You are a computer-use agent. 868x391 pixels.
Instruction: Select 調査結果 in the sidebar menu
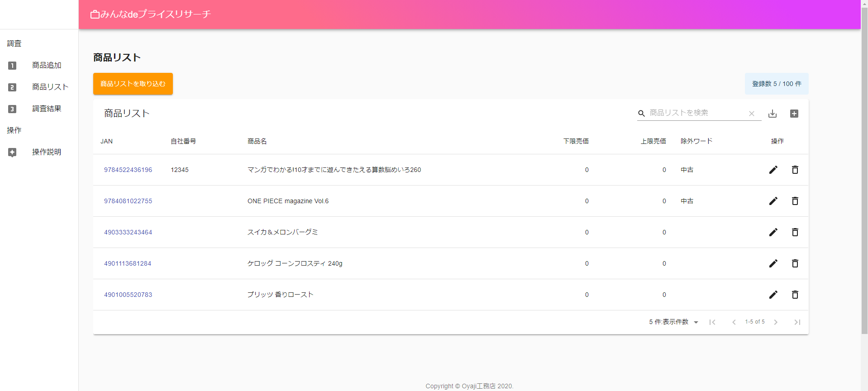pyautogui.click(x=46, y=109)
